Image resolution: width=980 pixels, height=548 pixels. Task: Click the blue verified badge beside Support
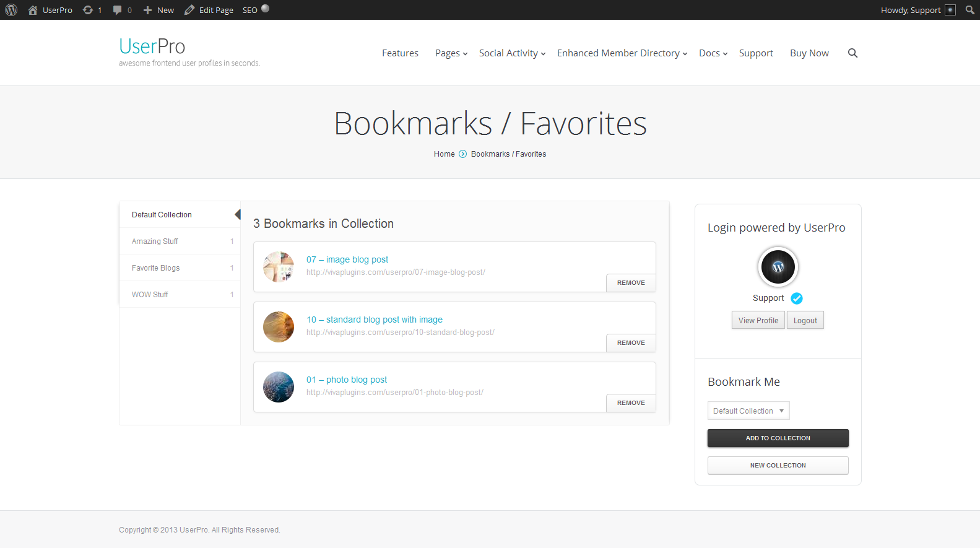(797, 298)
